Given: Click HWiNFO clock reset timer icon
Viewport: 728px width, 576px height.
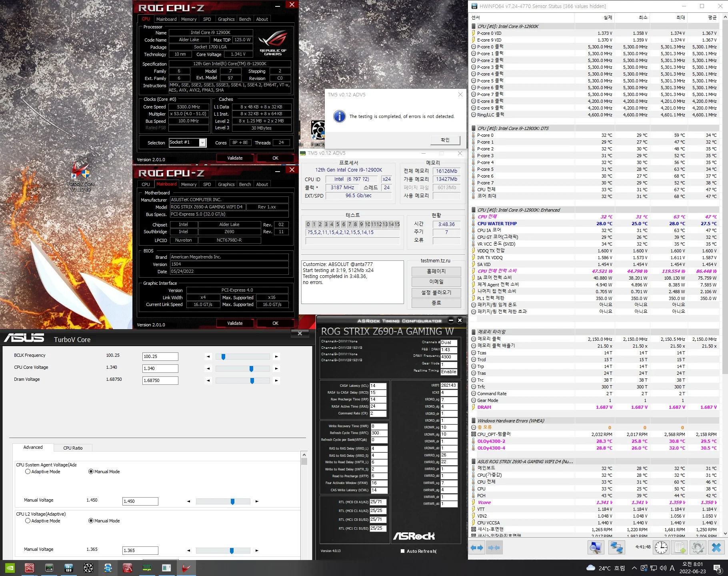Looking at the screenshot, I should coord(661,548).
